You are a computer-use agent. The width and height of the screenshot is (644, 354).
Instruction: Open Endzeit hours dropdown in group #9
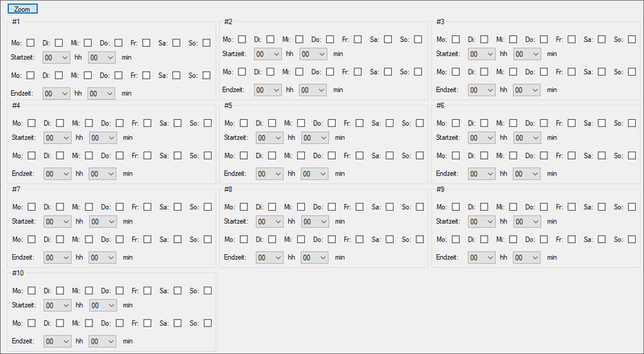pyautogui.click(x=482, y=257)
